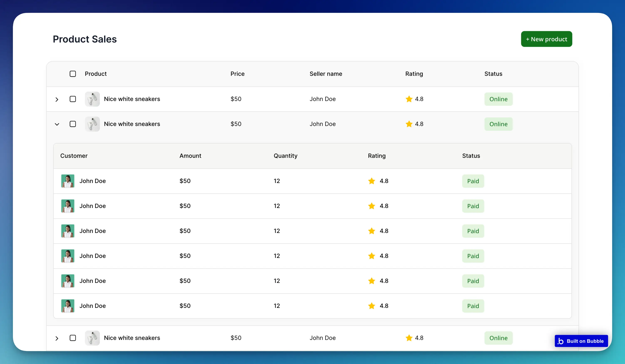Click the sneaker thumbnail in the expanded product row

pyautogui.click(x=92, y=124)
